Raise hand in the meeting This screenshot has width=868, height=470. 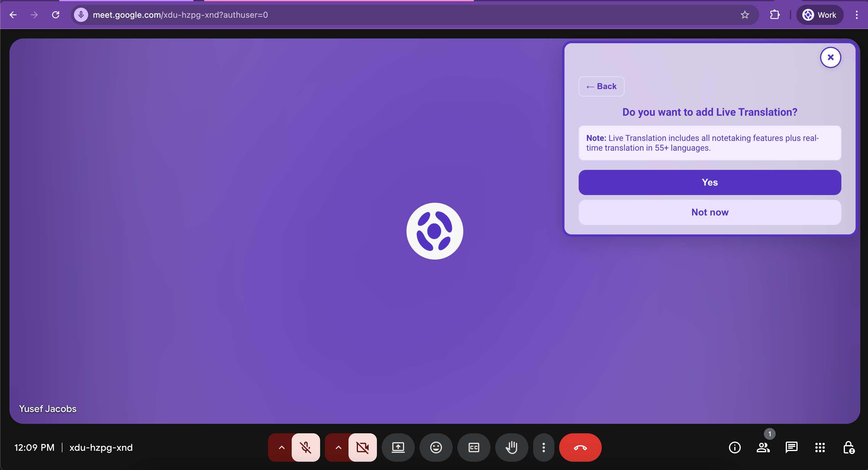click(x=511, y=448)
